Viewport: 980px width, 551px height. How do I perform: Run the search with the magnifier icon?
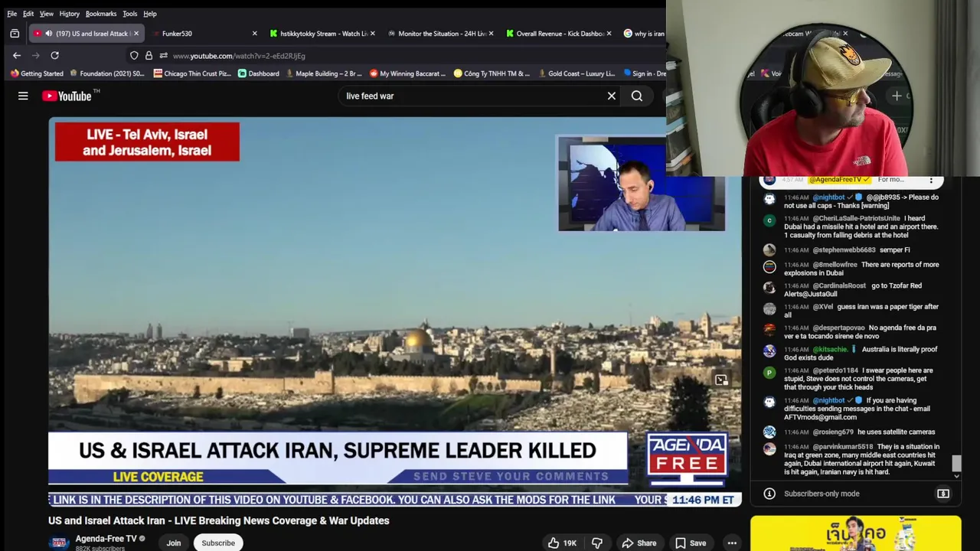tap(637, 96)
